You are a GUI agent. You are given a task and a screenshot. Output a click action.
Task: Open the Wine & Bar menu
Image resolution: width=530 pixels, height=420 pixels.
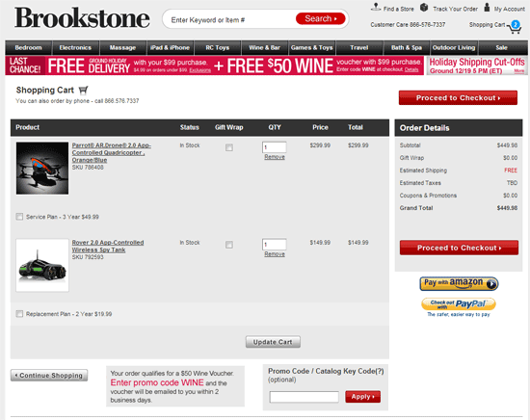click(x=265, y=47)
